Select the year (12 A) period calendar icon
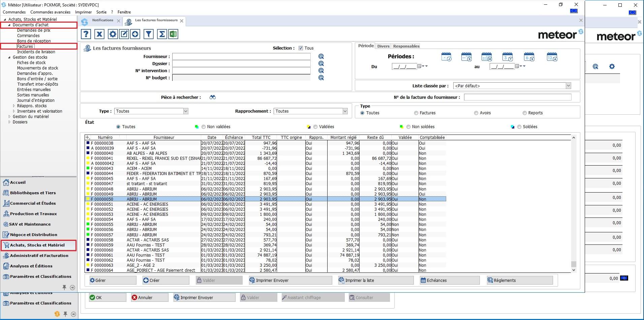Viewport: 644px width, 320px height. pyautogui.click(x=552, y=57)
